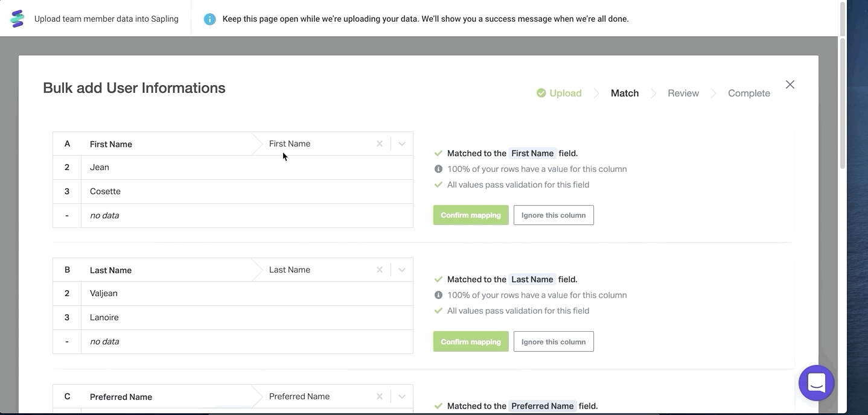Expand the First Name mapping dropdown
This screenshot has height=415, width=868.
coord(402,144)
